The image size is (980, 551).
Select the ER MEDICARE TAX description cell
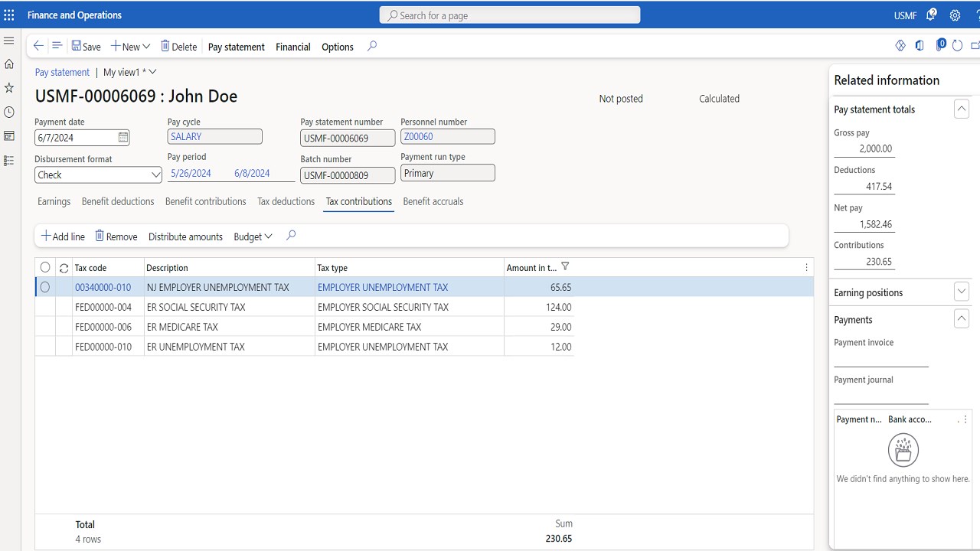coord(230,328)
